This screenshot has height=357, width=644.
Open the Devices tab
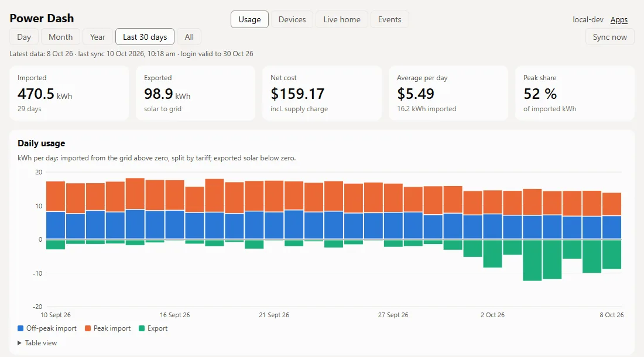292,19
